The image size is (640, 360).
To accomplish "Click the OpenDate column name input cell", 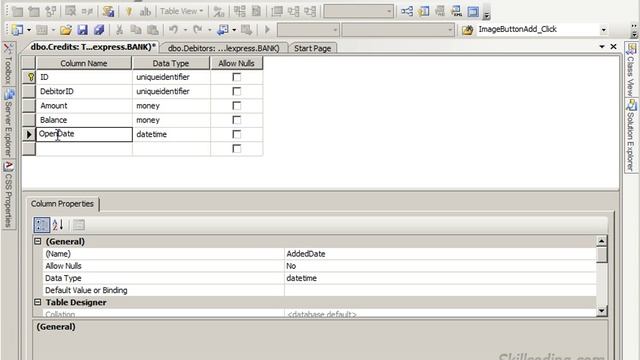I will pos(84,134).
